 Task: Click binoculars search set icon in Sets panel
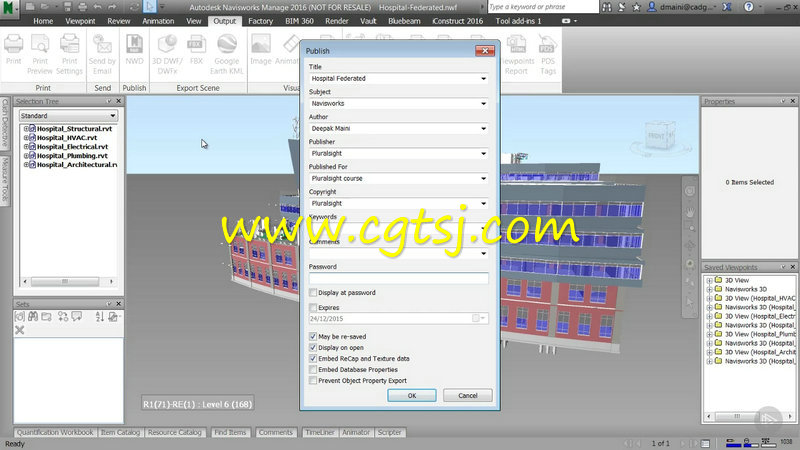[33, 317]
